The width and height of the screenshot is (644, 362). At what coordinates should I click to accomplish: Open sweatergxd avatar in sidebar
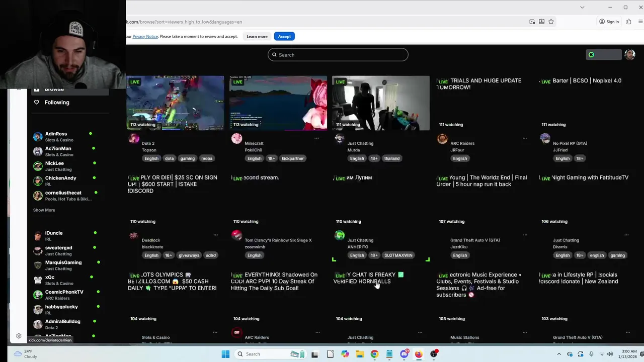pyautogui.click(x=38, y=250)
